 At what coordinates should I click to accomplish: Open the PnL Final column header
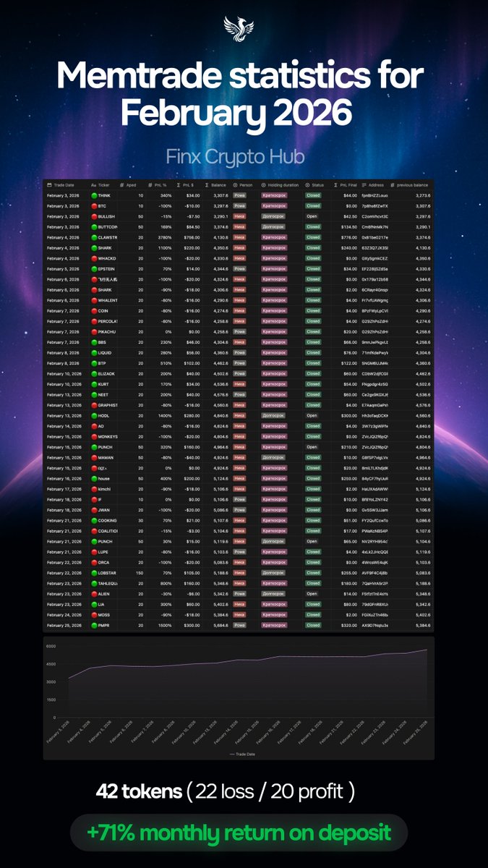tap(346, 185)
